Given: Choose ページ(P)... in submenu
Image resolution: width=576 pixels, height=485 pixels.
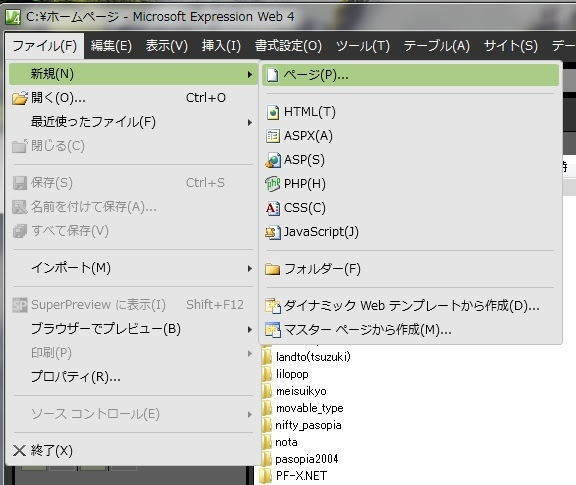Looking at the screenshot, I should pyautogui.click(x=410, y=75).
